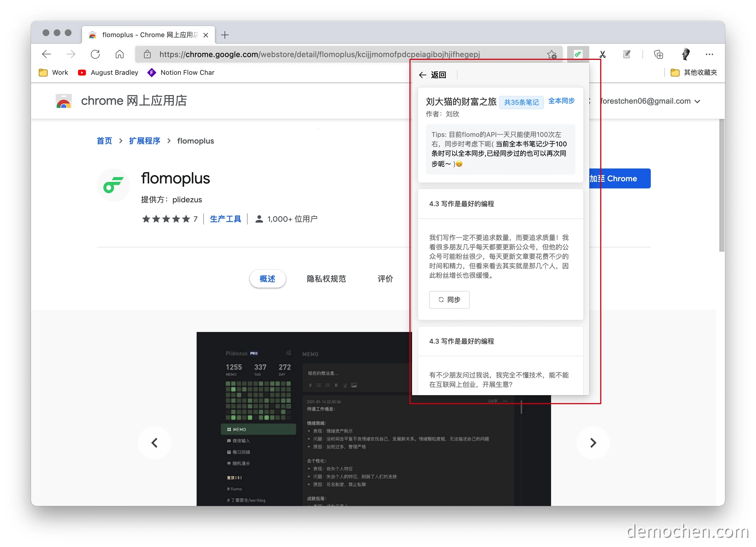This screenshot has width=756, height=547.
Task: Open August Bradley YouTube bookmark
Action: pyautogui.click(x=108, y=72)
